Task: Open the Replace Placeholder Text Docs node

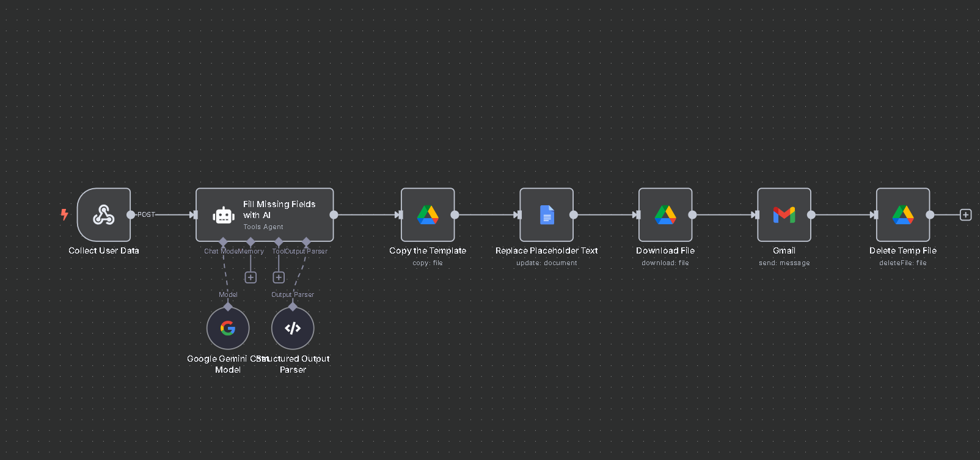Action: 546,215
